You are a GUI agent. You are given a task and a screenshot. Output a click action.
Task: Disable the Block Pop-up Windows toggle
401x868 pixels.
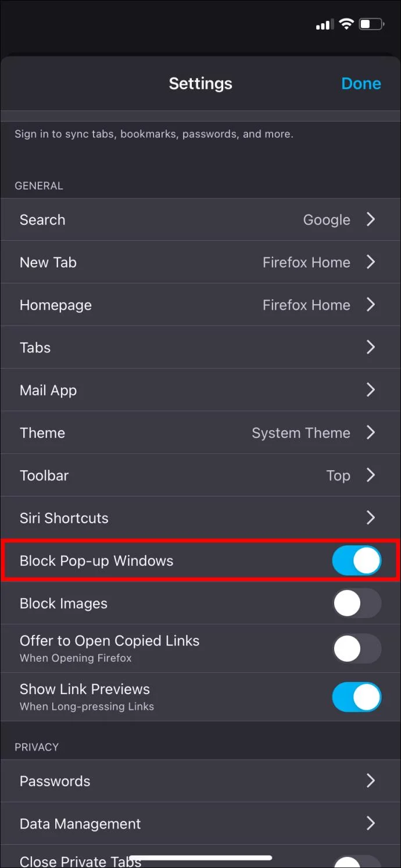357,560
